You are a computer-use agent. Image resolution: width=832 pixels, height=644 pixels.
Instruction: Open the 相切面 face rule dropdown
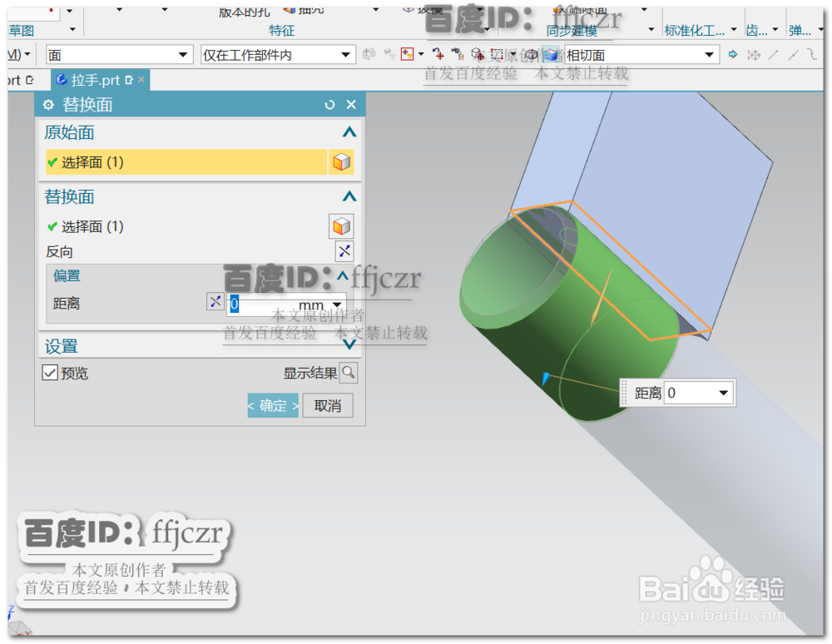click(709, 55)
